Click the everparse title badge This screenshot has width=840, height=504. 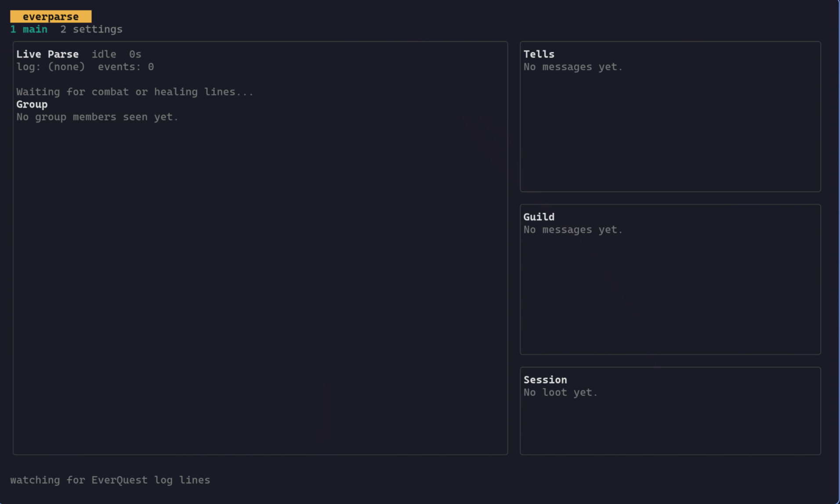pos(51,17)
